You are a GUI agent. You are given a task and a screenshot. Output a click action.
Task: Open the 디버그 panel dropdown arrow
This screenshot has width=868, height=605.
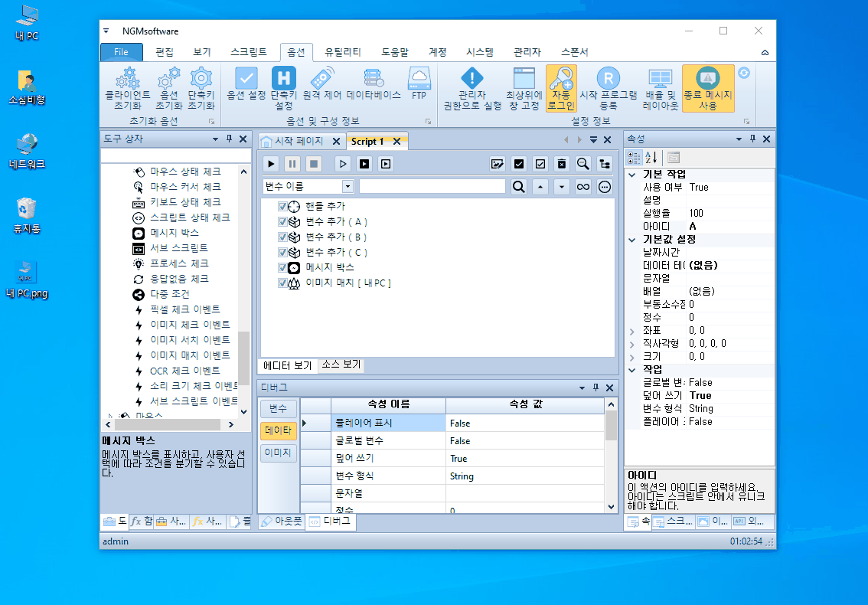click(x=582, y=388)
